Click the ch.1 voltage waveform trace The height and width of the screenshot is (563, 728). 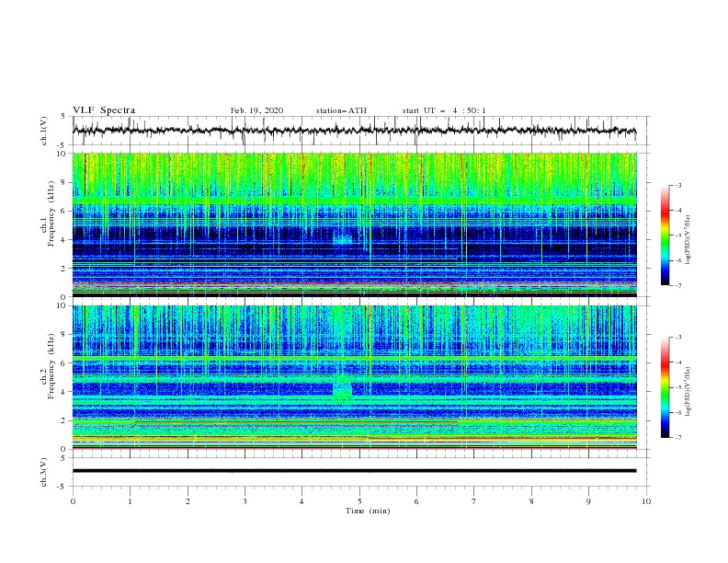[354, 131]
